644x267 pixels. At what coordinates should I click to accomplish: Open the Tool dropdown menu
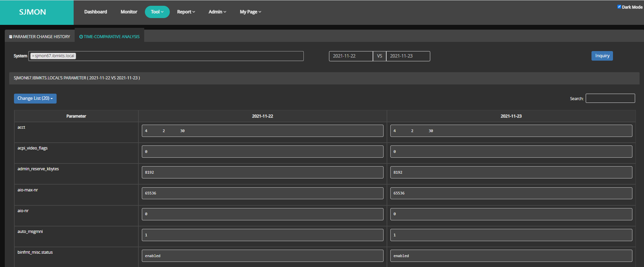point(157,12)
